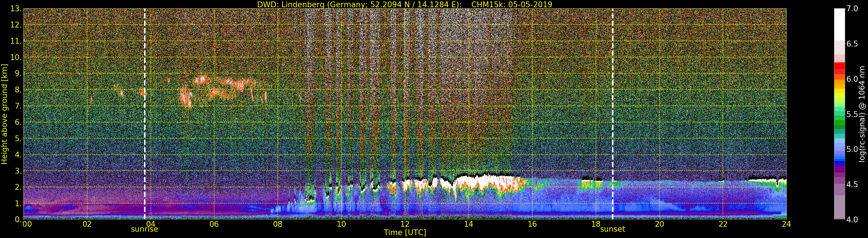Click the time axis tick label '20'
The height and width of the screenshot is (238, 868).
click(x=659, y=224)
